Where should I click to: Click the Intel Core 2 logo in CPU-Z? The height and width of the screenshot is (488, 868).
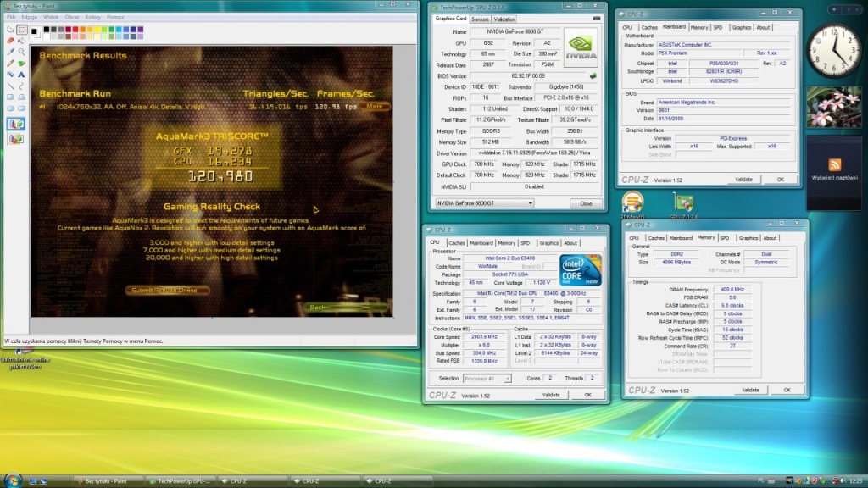(580, 270)
